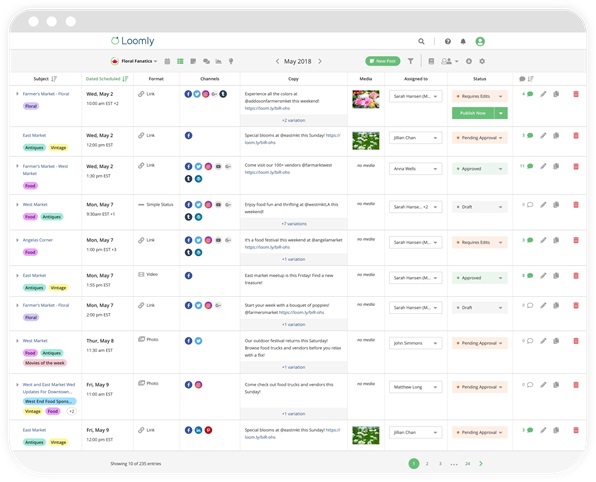Open daisies thumbnail in Wed May 2 East Market row
This screenshot has width=596, height=482.
tap(366, 141)
